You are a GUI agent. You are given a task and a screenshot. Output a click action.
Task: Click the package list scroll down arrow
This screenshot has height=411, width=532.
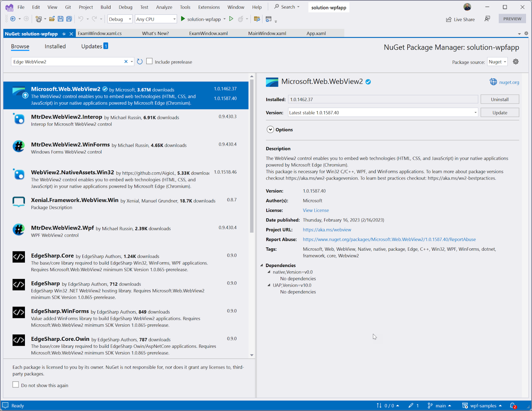pos(252,355)
